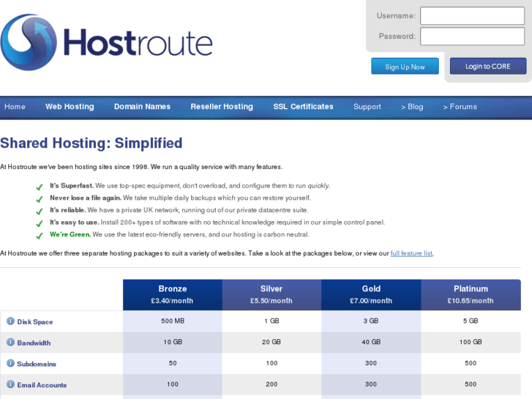Click the 100 Silver subdomains cell
Image resolution: width=532 pixels, height=399 pixels.
tap(271, 363)
